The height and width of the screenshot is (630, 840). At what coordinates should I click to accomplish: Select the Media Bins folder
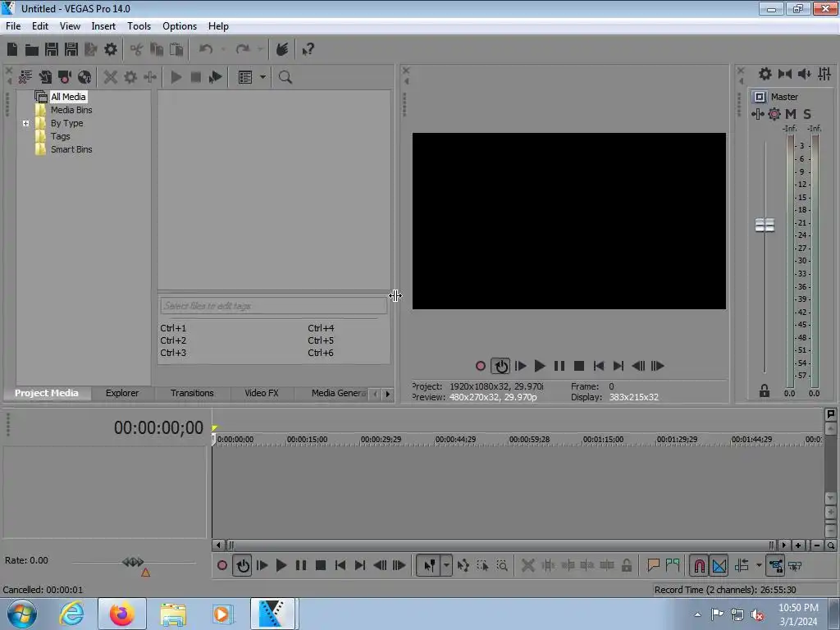pos(71,110)
